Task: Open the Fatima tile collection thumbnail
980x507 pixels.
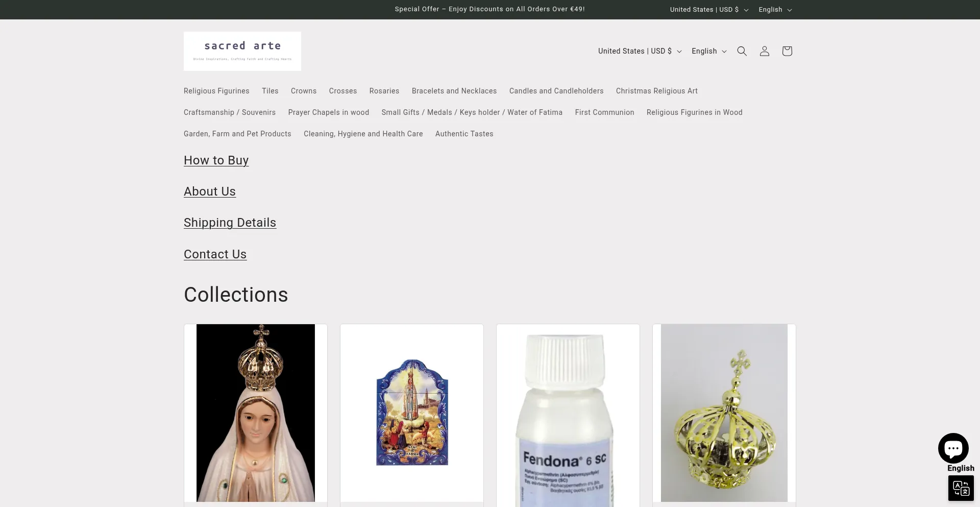Action: pyautogui.click(x=412, y=413)
